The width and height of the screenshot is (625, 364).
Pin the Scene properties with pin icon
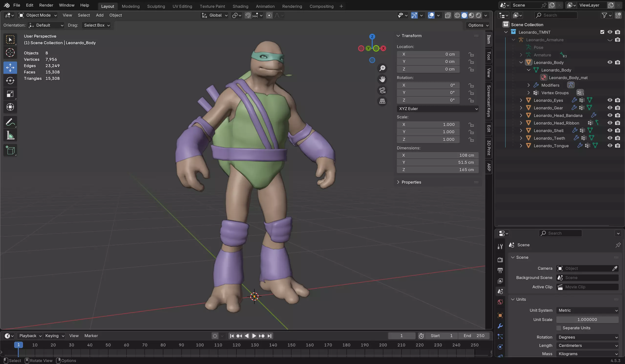[x=618, y=245]
